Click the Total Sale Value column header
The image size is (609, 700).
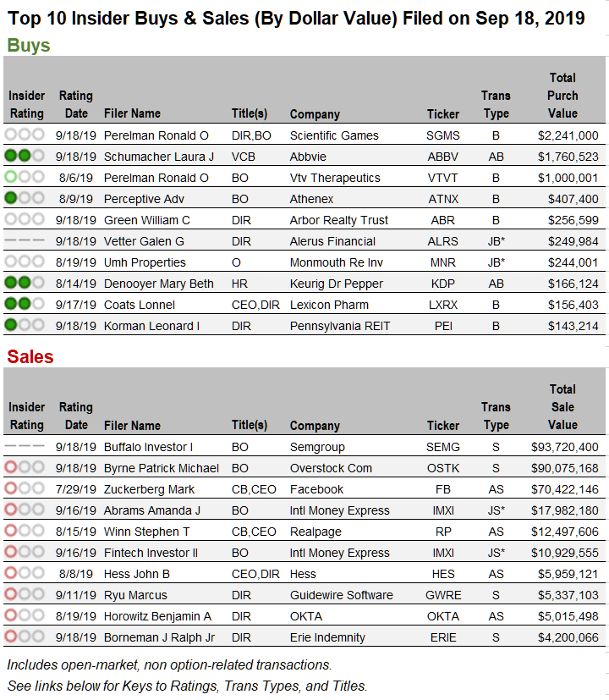point(562,407)
